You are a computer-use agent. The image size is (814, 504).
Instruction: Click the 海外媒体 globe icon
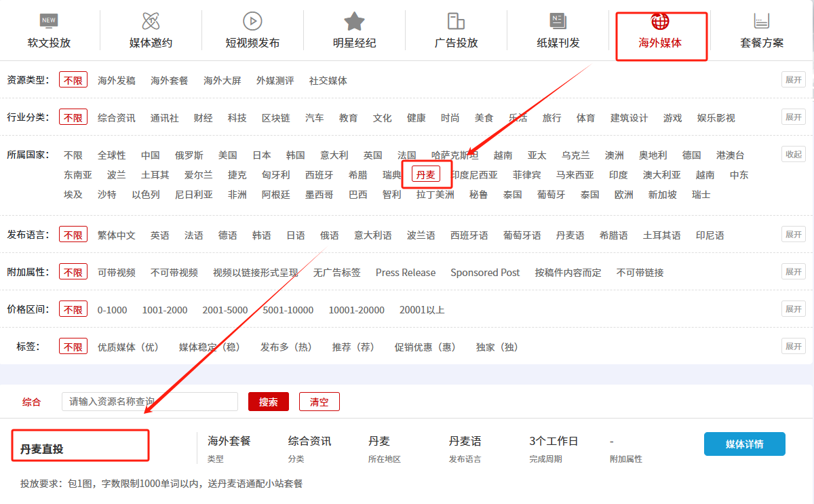(659, 20)
